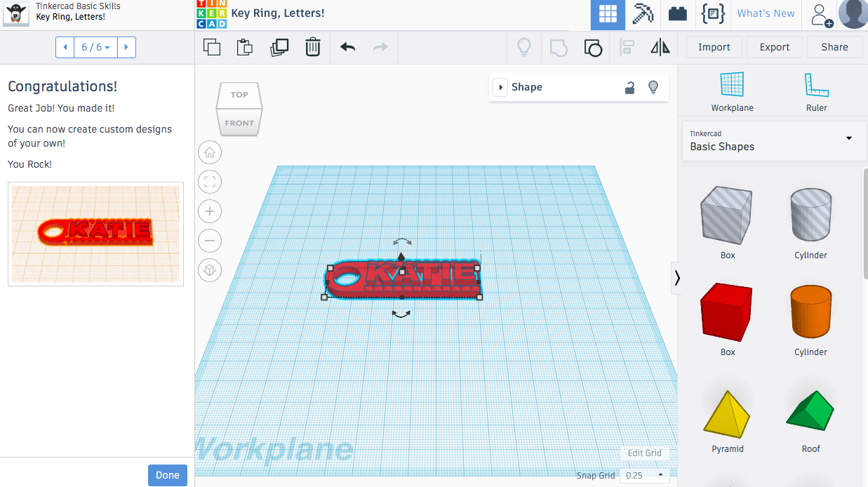This screenshot has width=868, height=487.
Task: Use the Duplicate and repeat icon
Action: (279, 47)
